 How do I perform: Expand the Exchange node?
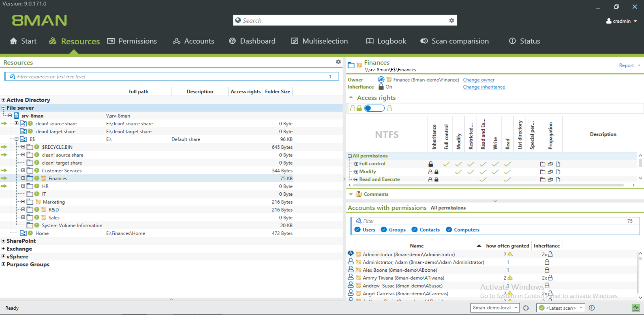click(x=3, y=248)
